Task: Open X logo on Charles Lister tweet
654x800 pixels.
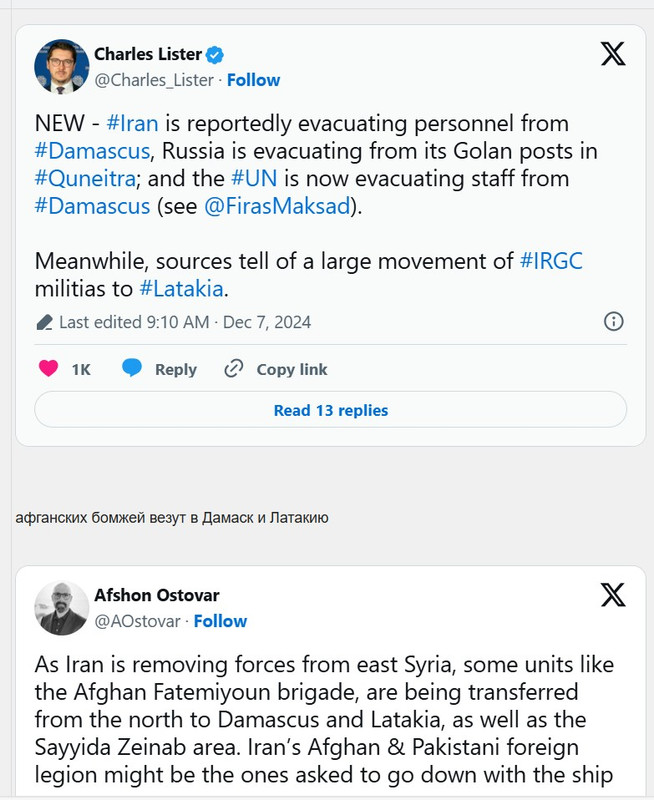Action: pos(613,54)
